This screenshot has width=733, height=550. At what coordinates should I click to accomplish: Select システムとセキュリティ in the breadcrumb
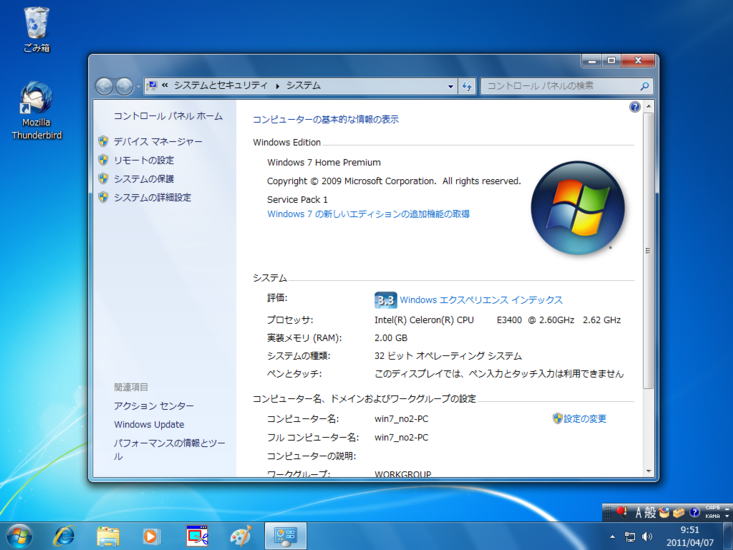coord(221,86)
